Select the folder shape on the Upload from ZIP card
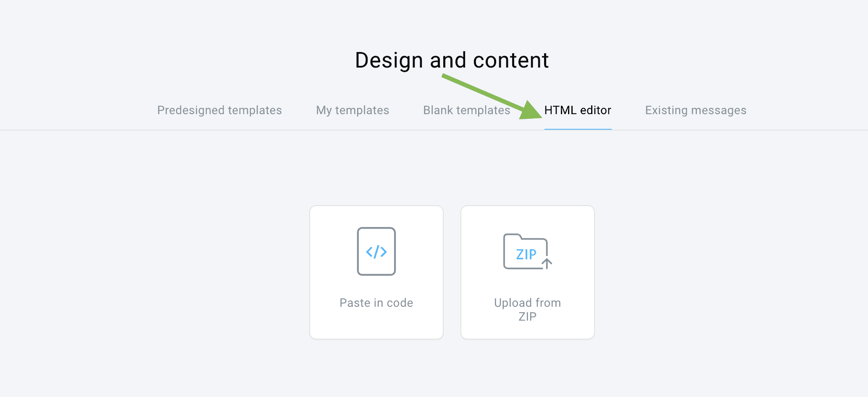This screenshot has height=397, width=868. (524, 252)
